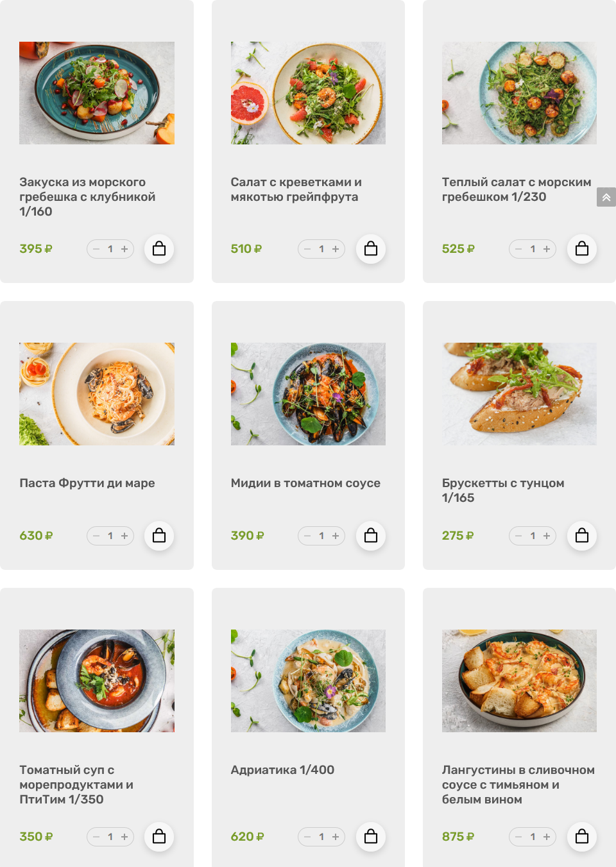
Task: Add Паста Фрутти ди маре to cart
Action: tap(159, 536)
